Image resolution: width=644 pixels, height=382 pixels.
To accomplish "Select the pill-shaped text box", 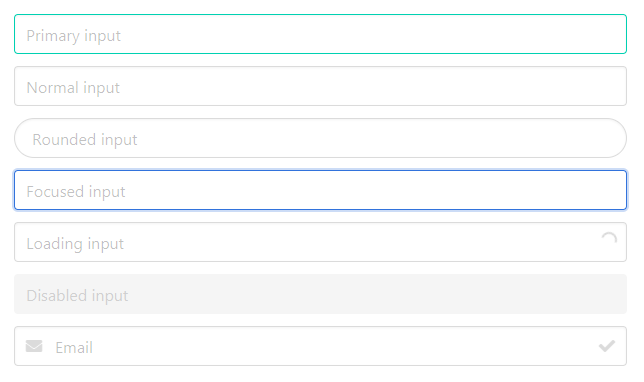I will pos(320,138).
